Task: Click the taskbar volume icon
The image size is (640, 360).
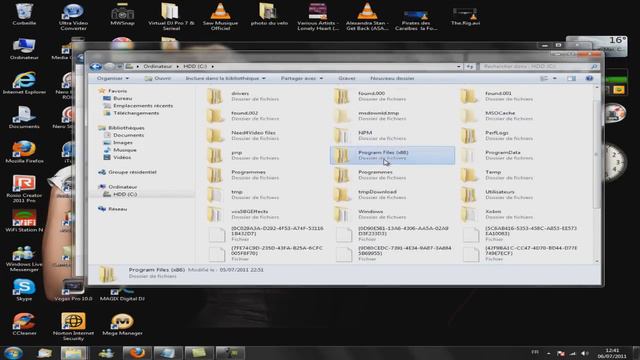Action: (x=584, y=353)
